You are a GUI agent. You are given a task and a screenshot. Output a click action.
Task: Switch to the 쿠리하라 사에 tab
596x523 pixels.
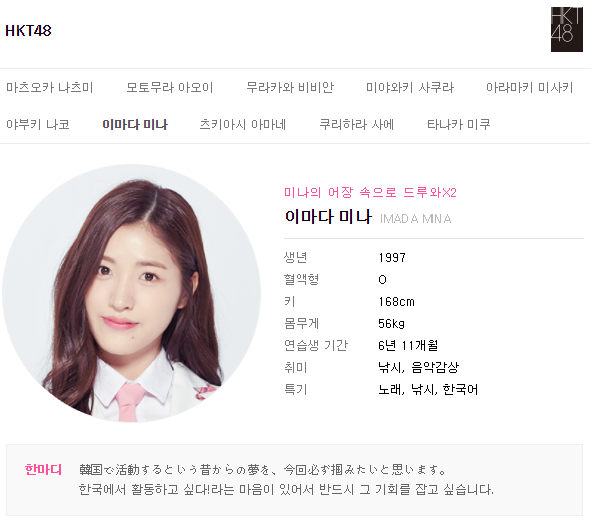pos(357,125)
